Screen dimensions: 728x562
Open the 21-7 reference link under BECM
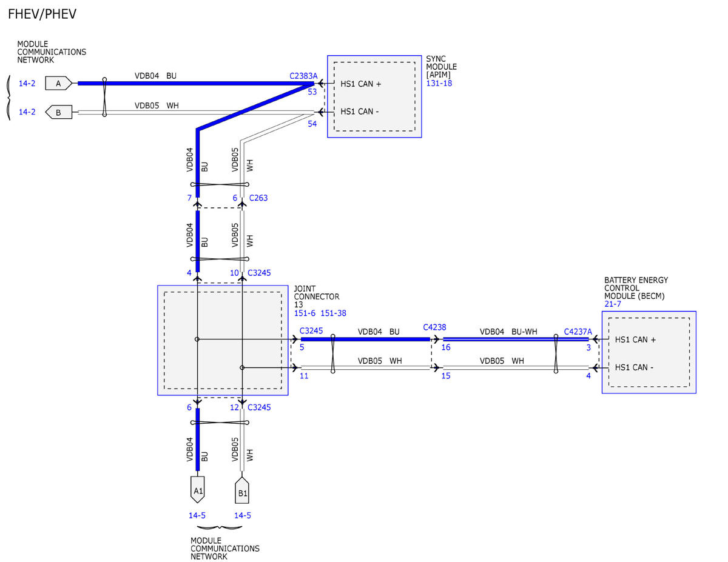[x=613, y=304]
